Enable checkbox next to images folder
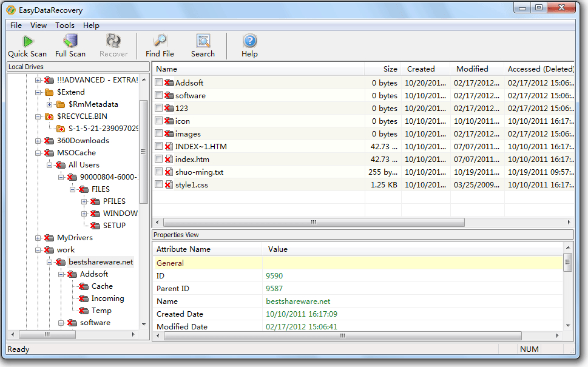Image resolution: width=588 pixels, height=367 pixels. [x=158, y=133]
